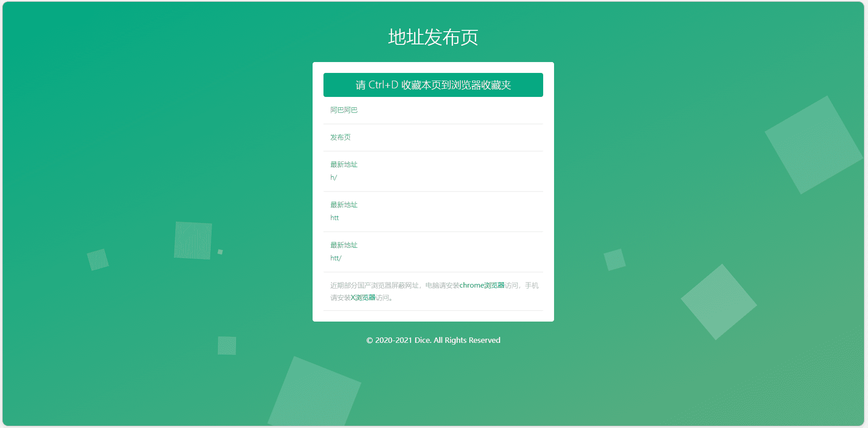Viewport: 868px width, 428px height.
Task: Open the htt address link
Action: 334,218
